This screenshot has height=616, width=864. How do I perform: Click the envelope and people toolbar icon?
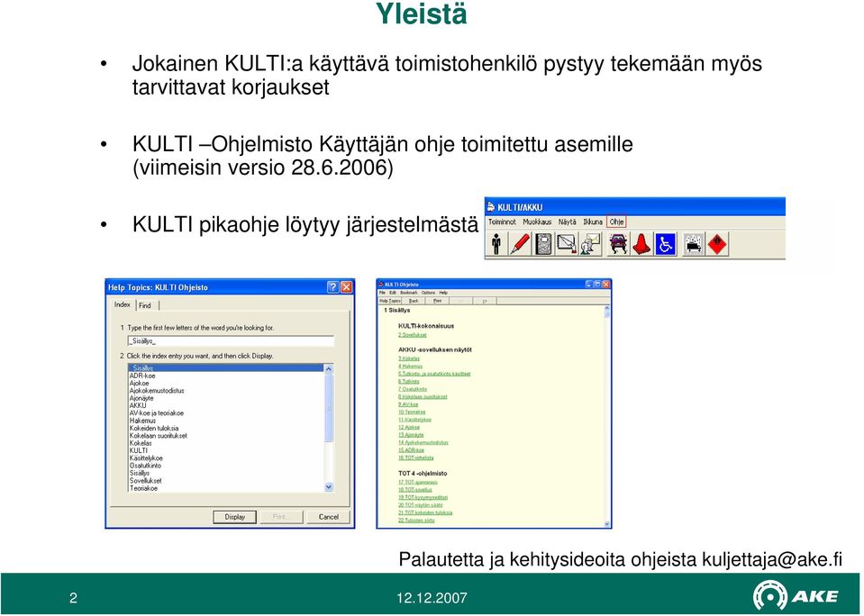[590, 244]
